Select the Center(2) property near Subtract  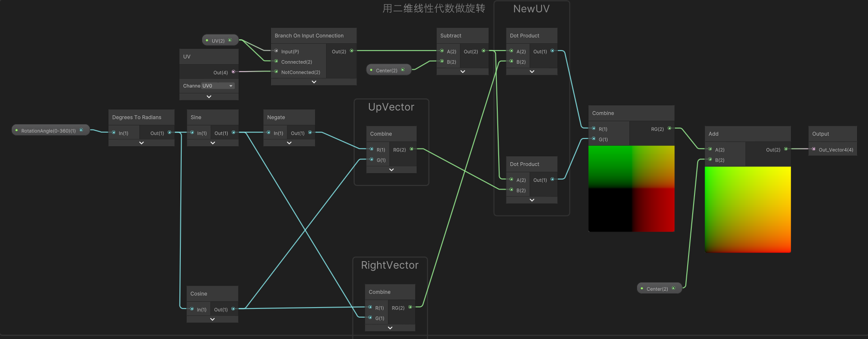point(388,70)
